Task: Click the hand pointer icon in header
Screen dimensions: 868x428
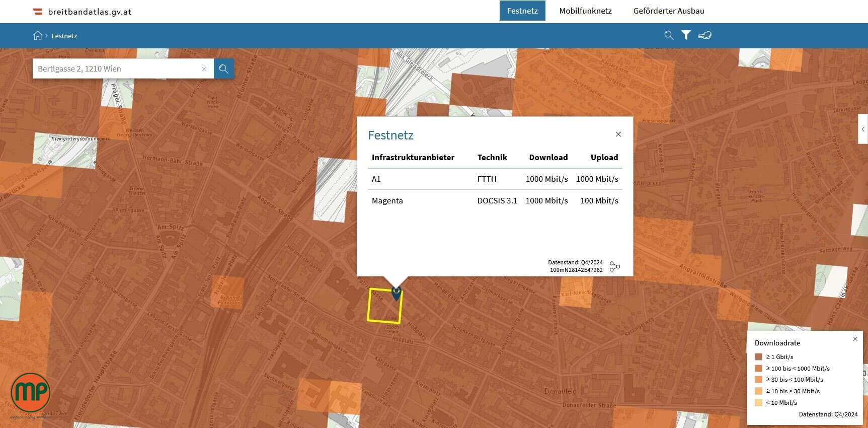Action: [705, 35]
